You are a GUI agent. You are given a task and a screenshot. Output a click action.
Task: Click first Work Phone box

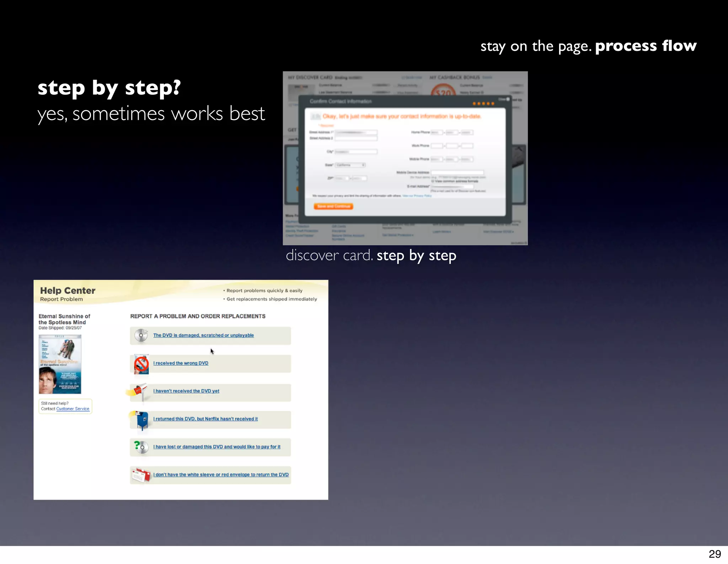437,146
